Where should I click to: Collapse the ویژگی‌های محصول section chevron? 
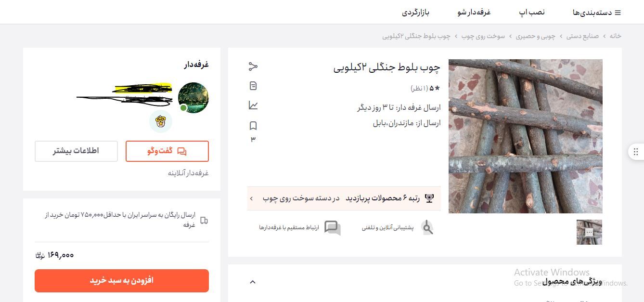pyautogui.click(x=253, y=282)
